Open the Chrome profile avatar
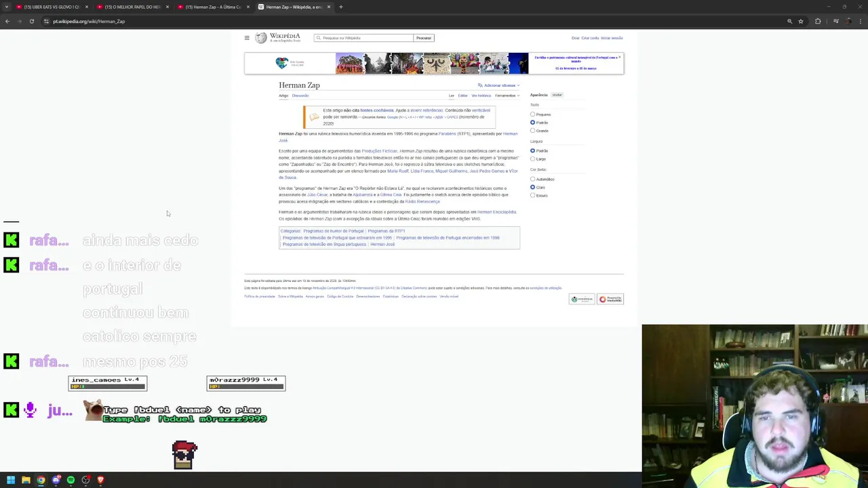 (x=848, y=21)
